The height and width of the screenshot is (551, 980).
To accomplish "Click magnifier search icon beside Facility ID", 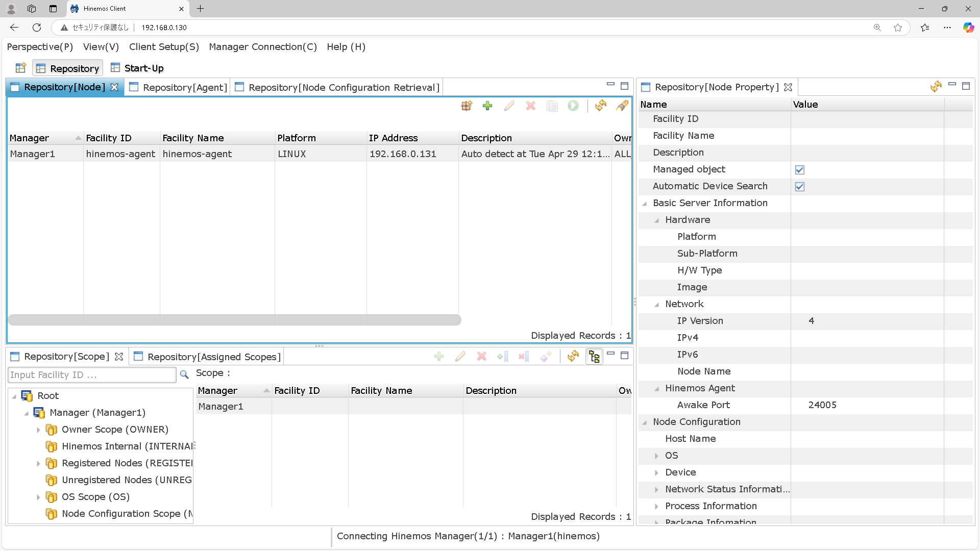I will coord(184,374).
